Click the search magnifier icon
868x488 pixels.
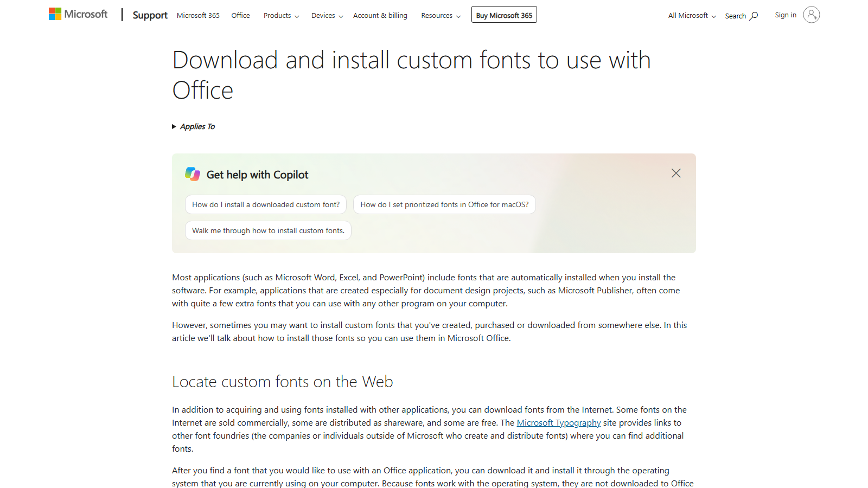(754, 16)
